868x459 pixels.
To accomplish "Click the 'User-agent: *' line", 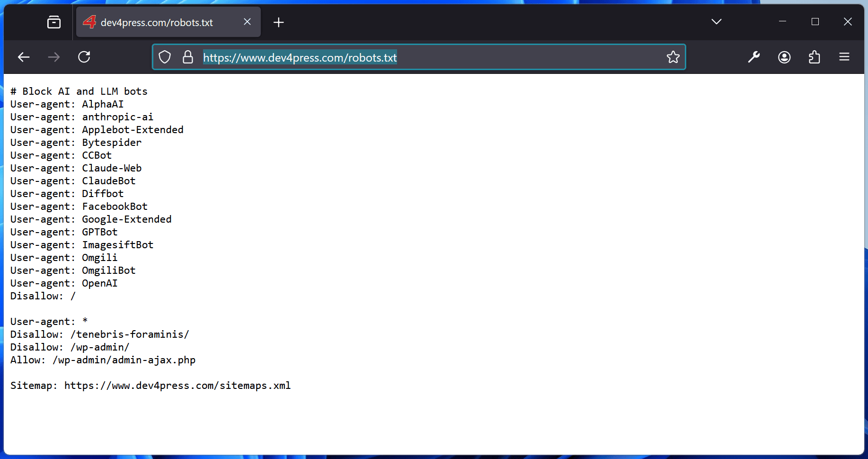I will tap(49, 322).
